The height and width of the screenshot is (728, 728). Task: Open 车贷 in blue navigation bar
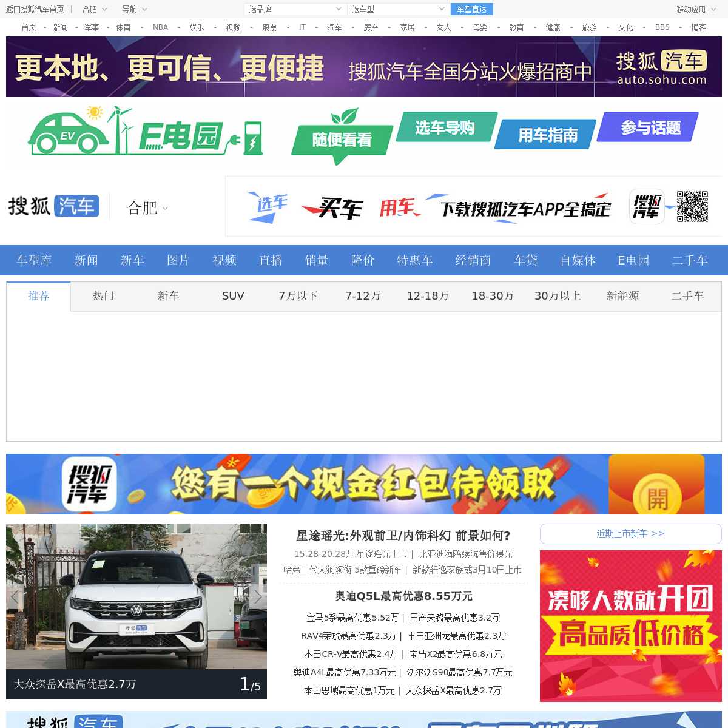[x=525, y=260]
